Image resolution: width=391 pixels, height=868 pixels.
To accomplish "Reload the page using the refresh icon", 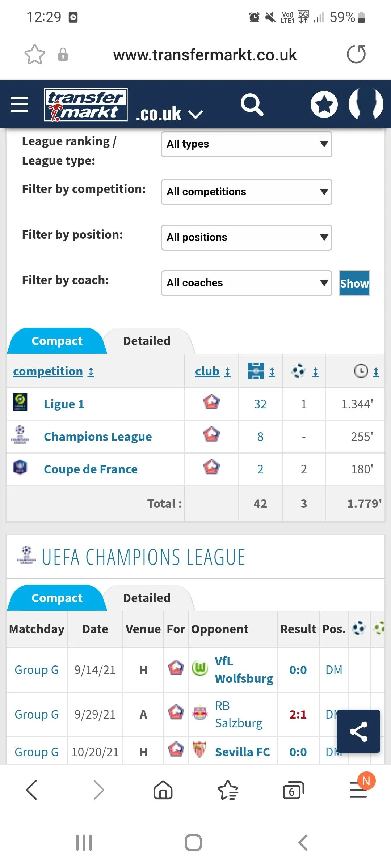I will (x=356, y=55).
